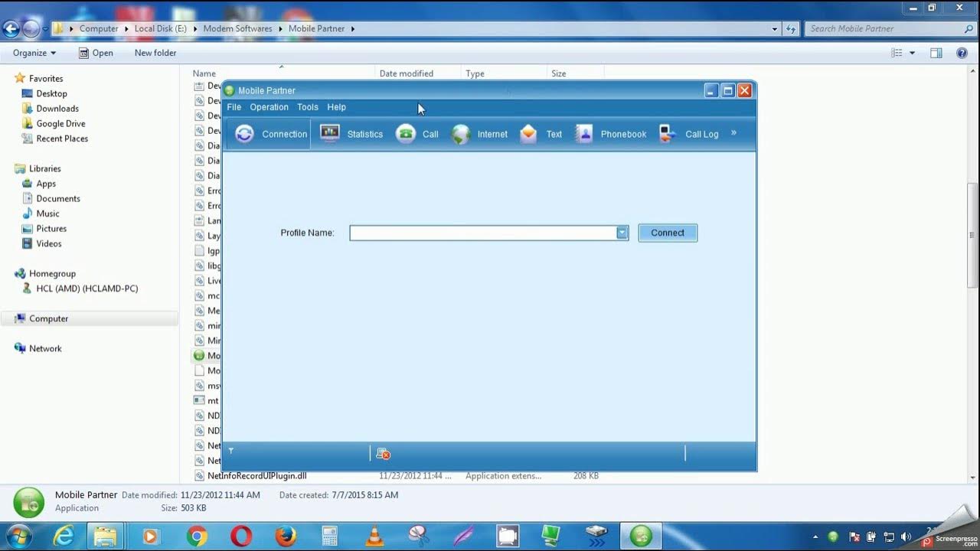Open the Call Log tab

click(689, 134)
